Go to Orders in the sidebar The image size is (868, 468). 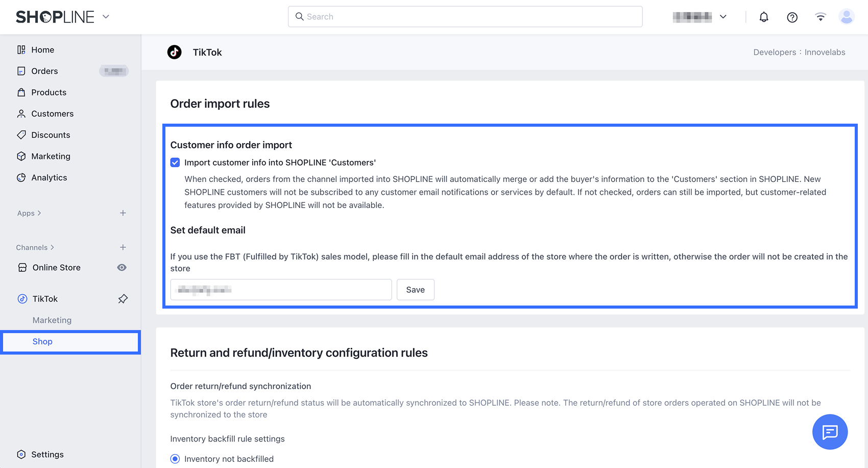pos(44,71)
